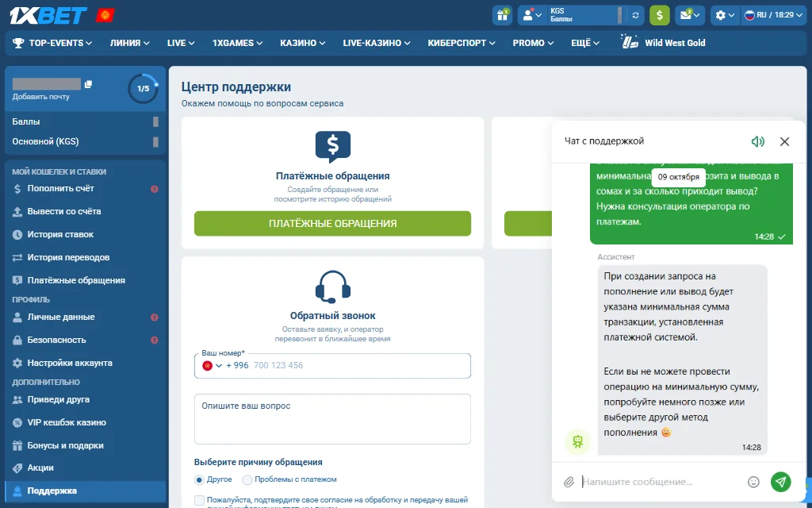
Task: Click the red alert next to Пополнить счёт
Action: [155, 189]
